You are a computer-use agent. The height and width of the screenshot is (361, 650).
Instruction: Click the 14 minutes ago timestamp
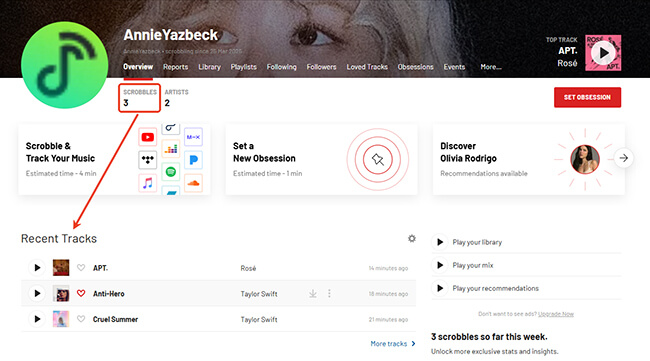point(388,268)
